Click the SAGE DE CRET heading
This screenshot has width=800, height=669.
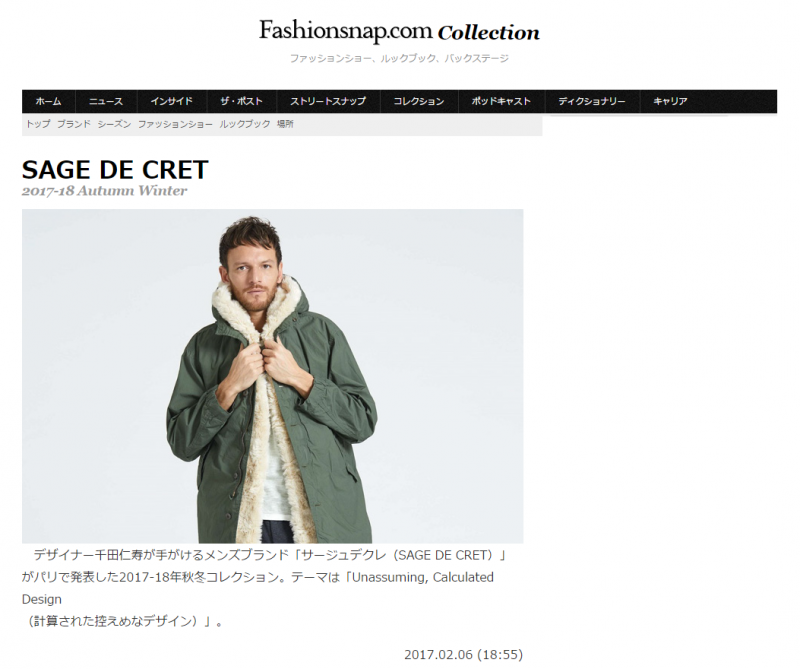coord(115,170)
